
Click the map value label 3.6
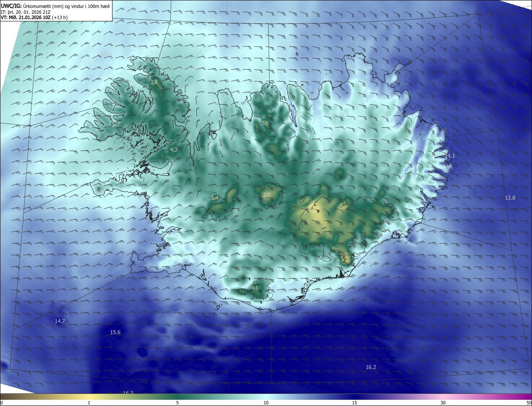265,123
